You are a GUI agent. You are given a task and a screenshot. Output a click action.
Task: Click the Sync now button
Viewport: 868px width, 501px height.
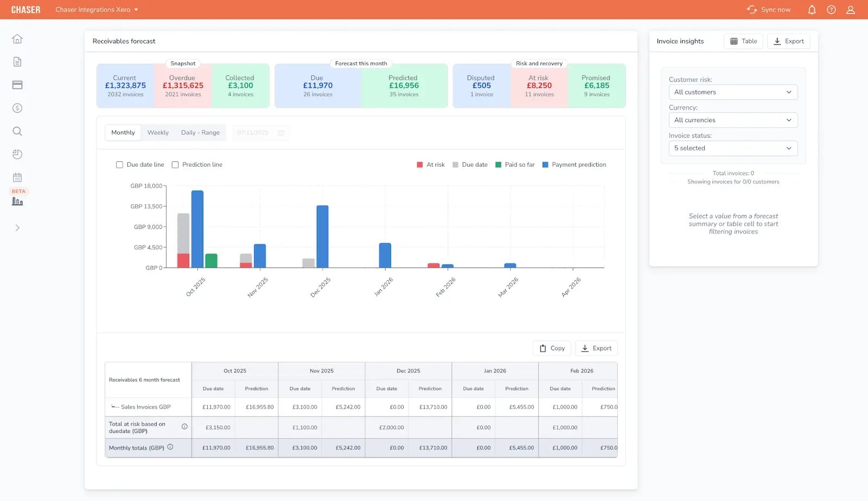pos(768,9)
